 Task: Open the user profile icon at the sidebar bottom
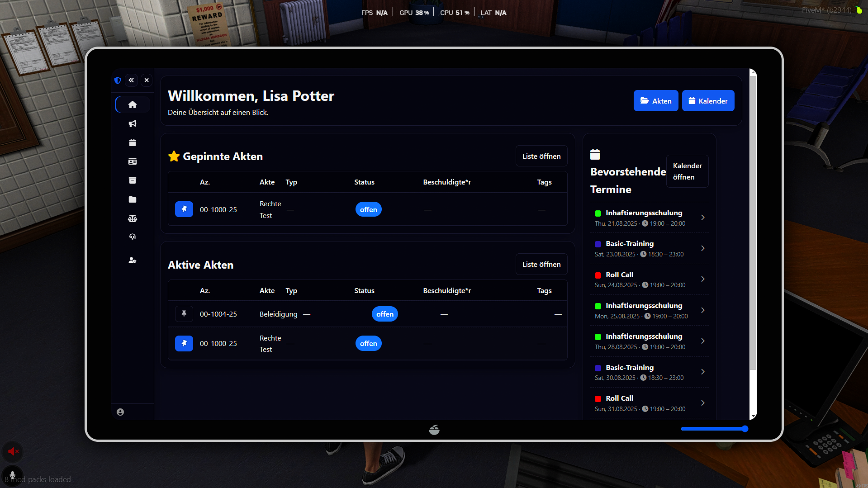click(x=120, y=412)
